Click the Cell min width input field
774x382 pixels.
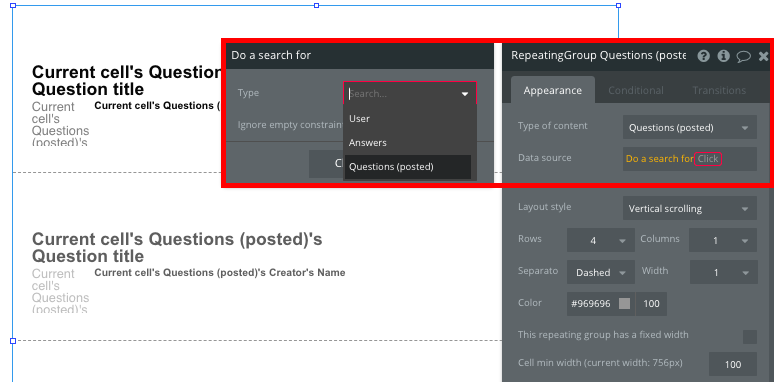733,364
